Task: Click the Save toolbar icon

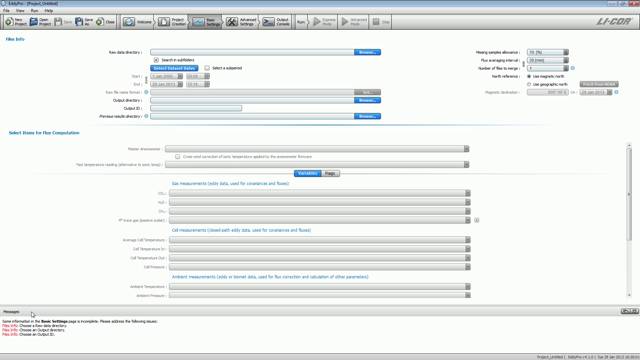Action: (x=58, y=22)
